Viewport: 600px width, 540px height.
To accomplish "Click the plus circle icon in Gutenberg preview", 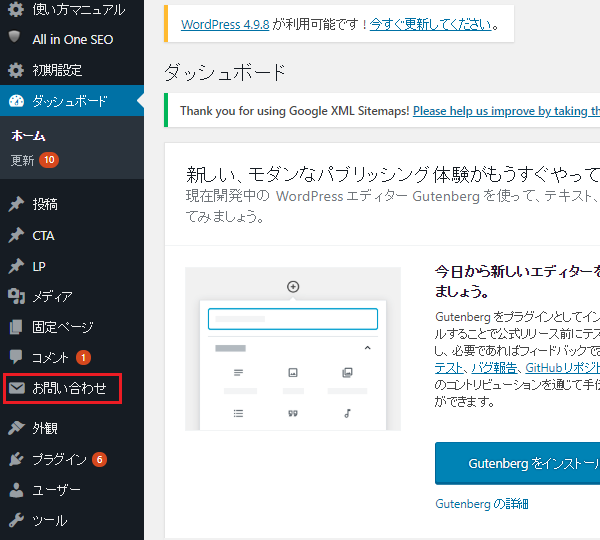I will [x=293, y=286].
